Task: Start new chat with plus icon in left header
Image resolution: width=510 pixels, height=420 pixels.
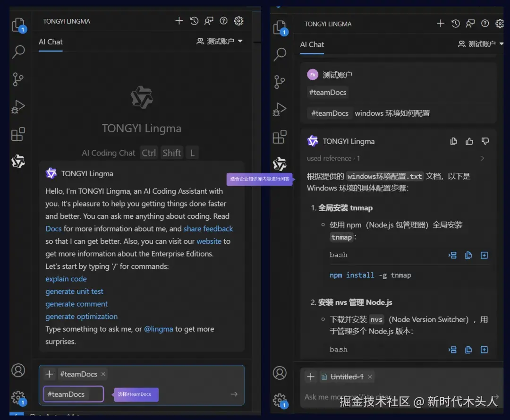Action: tap(179, 21)
